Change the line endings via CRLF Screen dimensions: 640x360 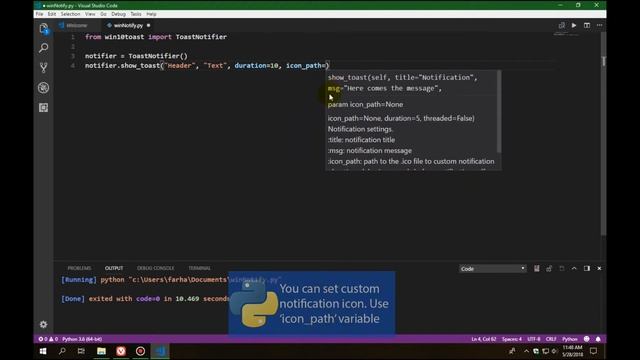coord(551,339)
